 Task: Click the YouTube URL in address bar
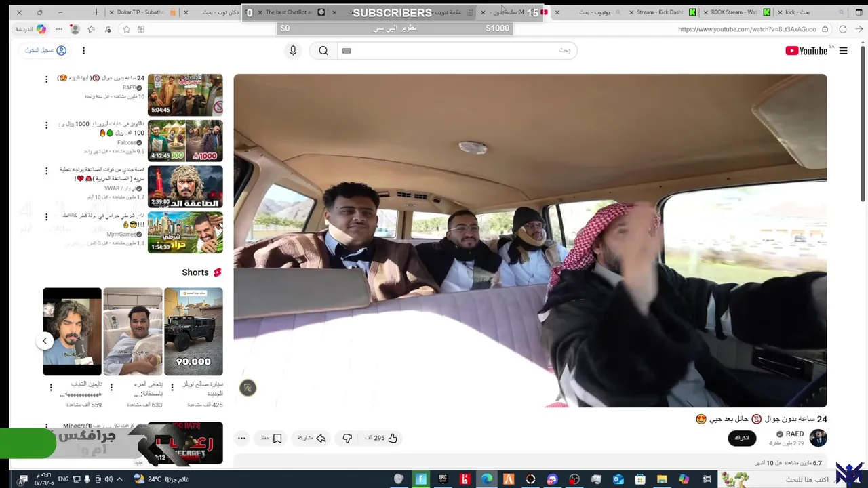tap(747, 29)
